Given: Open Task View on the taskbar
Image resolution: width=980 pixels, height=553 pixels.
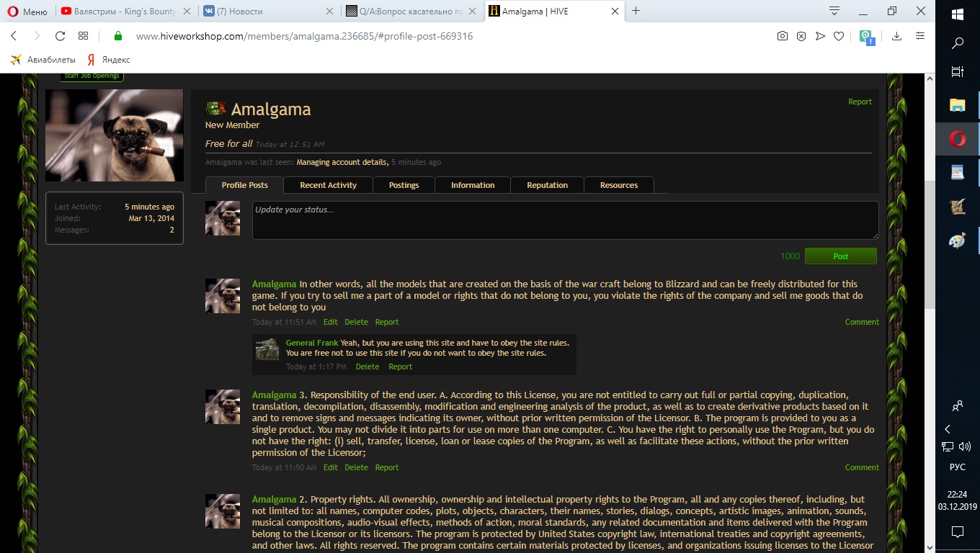Looking at the screenshot, I should coord(958,72).
